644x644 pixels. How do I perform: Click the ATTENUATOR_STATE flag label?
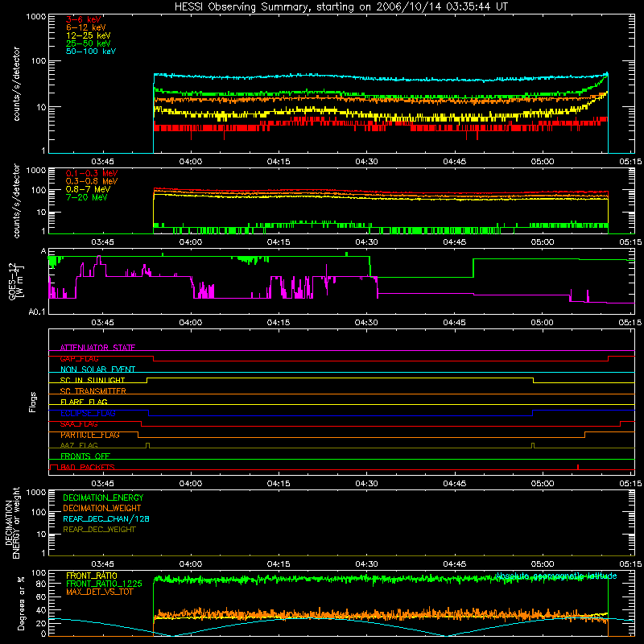tap(97, 348)
